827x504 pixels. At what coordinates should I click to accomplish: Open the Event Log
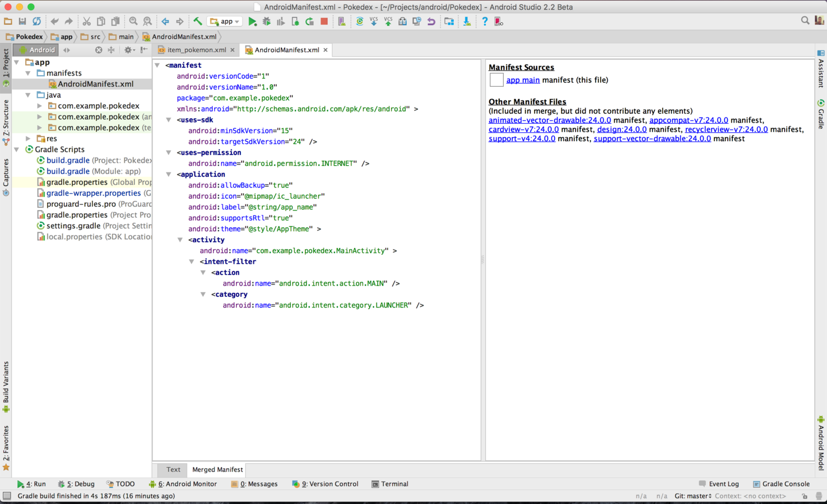[x=719, y=484]
